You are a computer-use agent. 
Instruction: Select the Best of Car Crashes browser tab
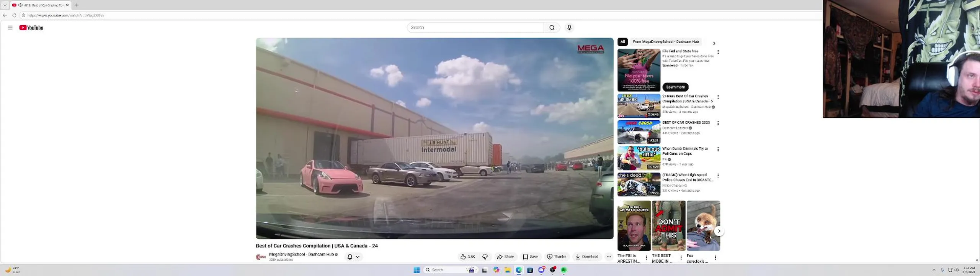(41, 5)
